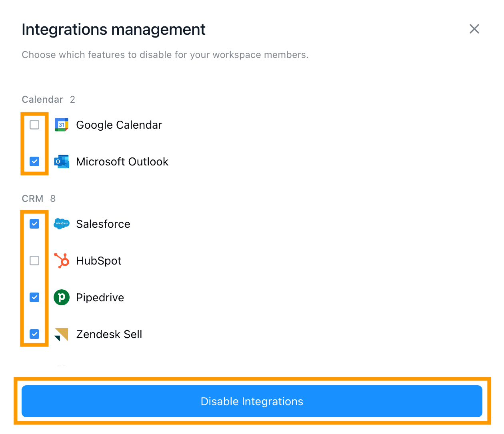Click the Zendesk Sell icon
Screen dimensions: 504x434
pos(62,334)
